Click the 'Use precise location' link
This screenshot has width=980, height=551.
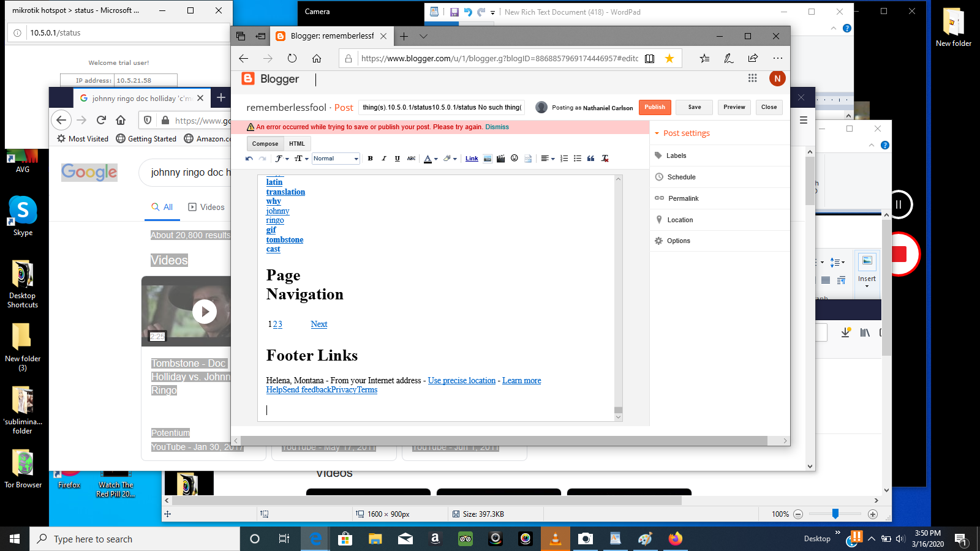(462, 381)
